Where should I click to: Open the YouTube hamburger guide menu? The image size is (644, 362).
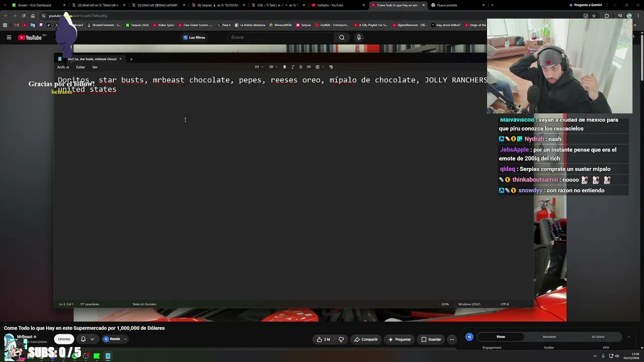(9, 37)
